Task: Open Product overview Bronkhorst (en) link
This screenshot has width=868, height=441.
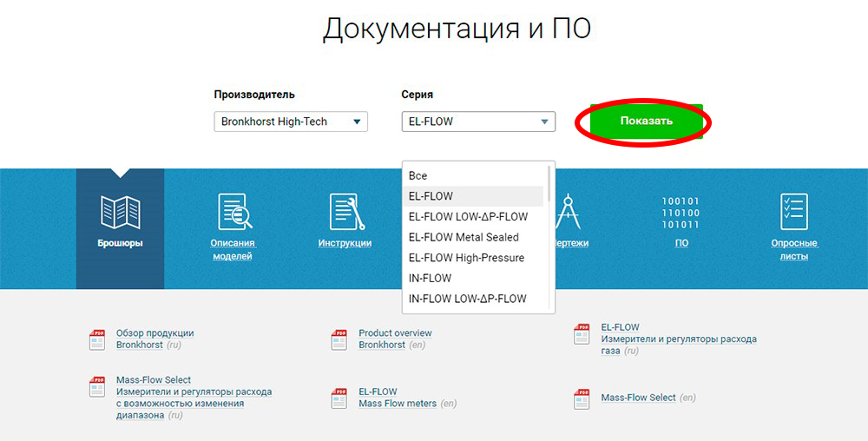Action: tap(395, 339)
